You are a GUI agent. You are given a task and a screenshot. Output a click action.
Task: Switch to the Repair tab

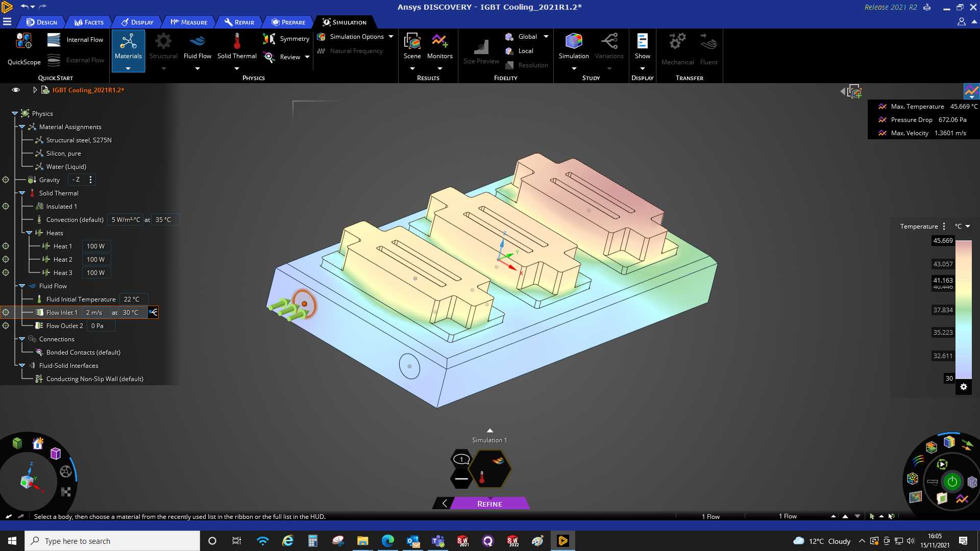coord(239,22)
